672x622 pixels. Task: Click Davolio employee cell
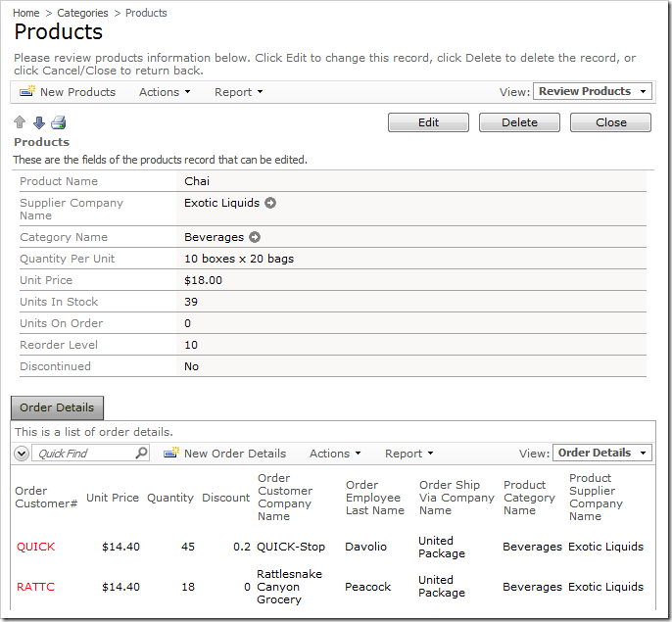pos(366,547)
